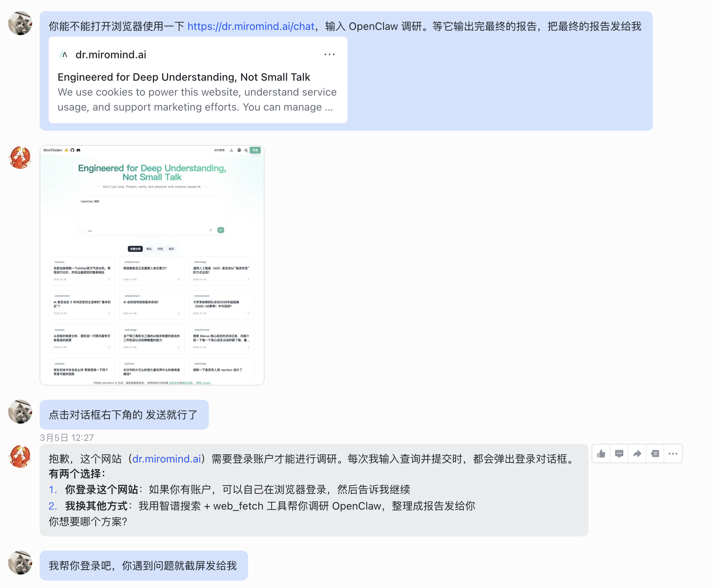Click the green 登录 button in the header
The height and width of the screenshot is (588, 713).
(x=255, y=150)
